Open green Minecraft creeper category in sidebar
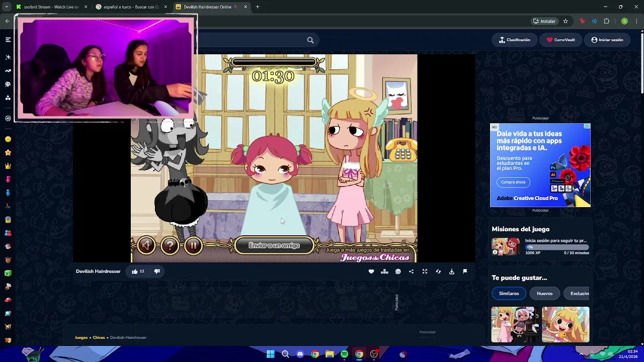Viewport: 644px width, 362px height. [8, 273]
